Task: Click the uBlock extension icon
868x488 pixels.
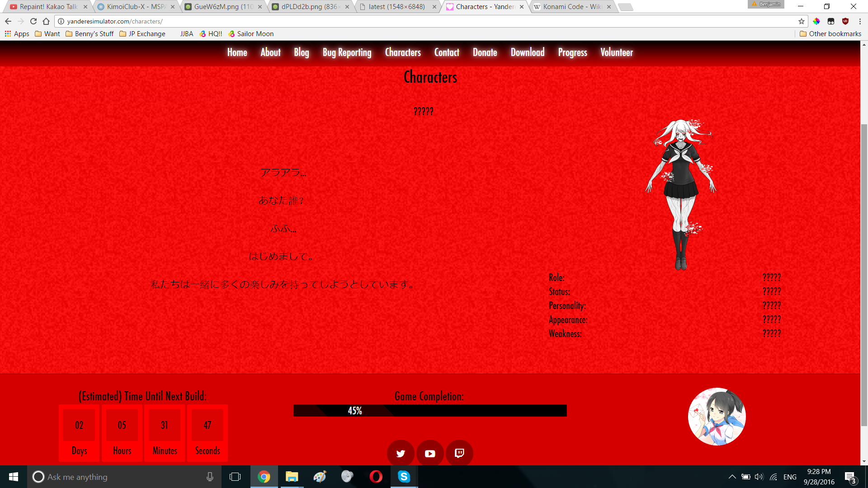Action: click(845, 21)
